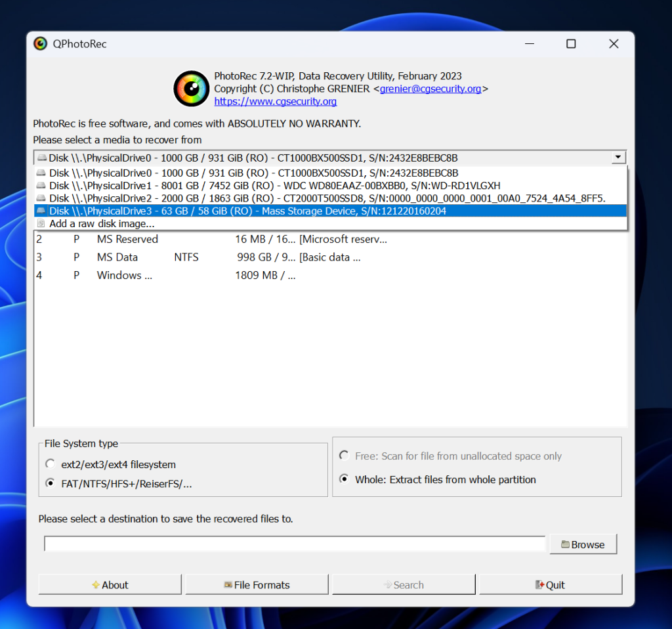Click the Quit button

pos(551,585)
